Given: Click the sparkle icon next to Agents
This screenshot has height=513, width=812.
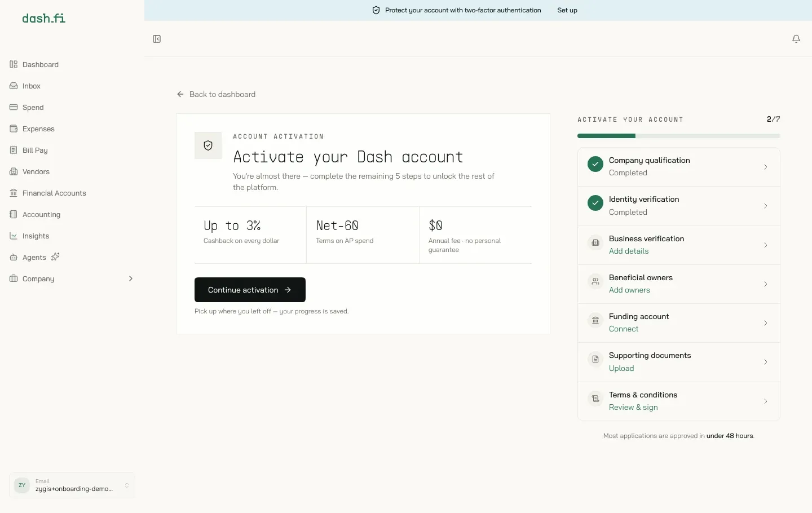Looking at the screenshot, I should pos(55,256).
